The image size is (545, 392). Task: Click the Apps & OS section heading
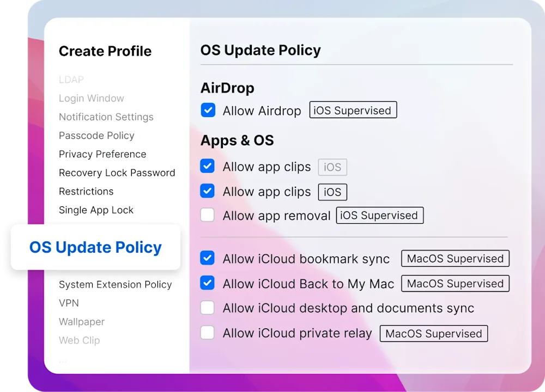click(x=237, y=140)
